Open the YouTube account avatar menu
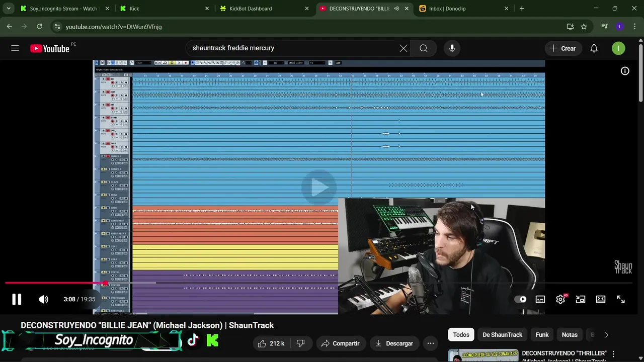 coord(618,48)
